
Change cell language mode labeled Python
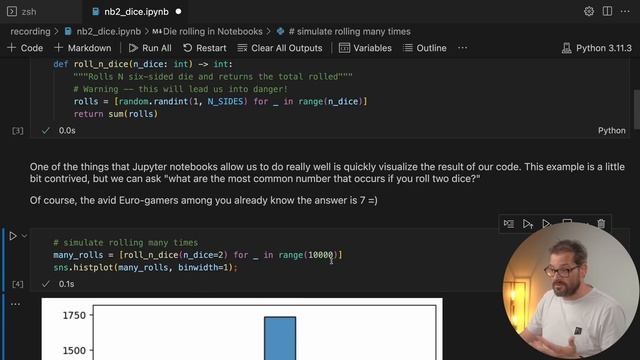click(x=611, y=131)
